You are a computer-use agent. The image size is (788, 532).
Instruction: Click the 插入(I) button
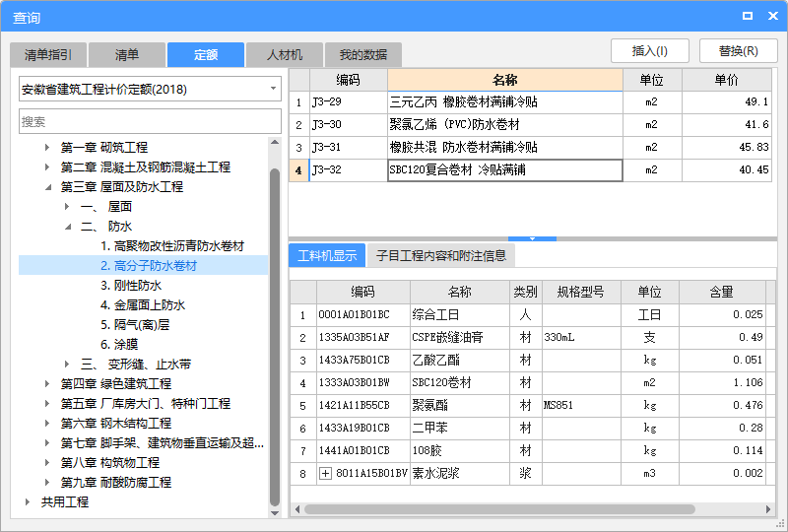click(x=650, y=51)
